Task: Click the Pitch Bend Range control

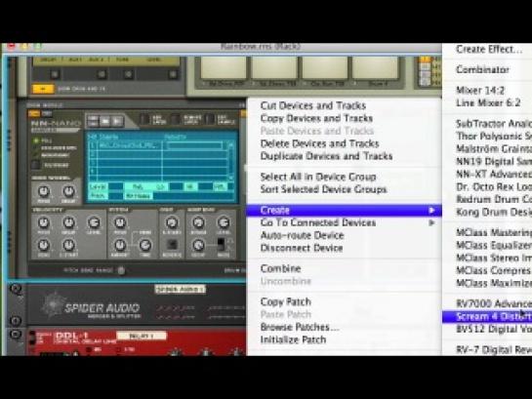Action: tap(121, 270)
